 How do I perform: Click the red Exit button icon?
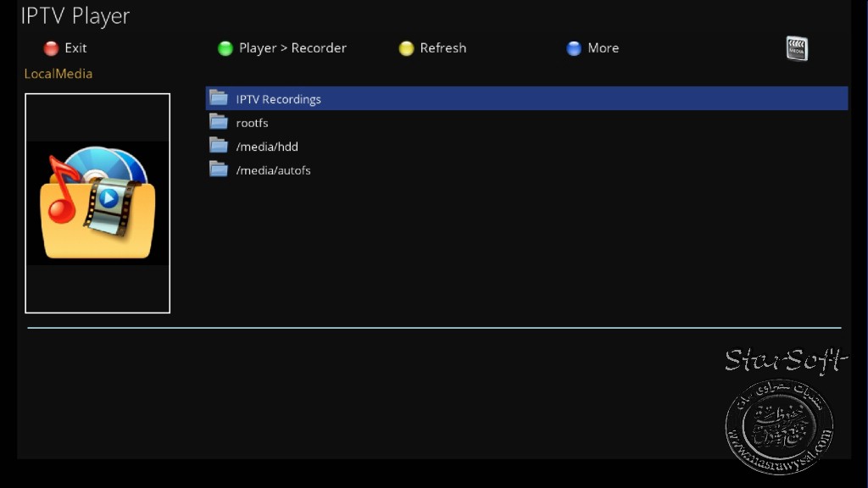(x=51, y=48)
